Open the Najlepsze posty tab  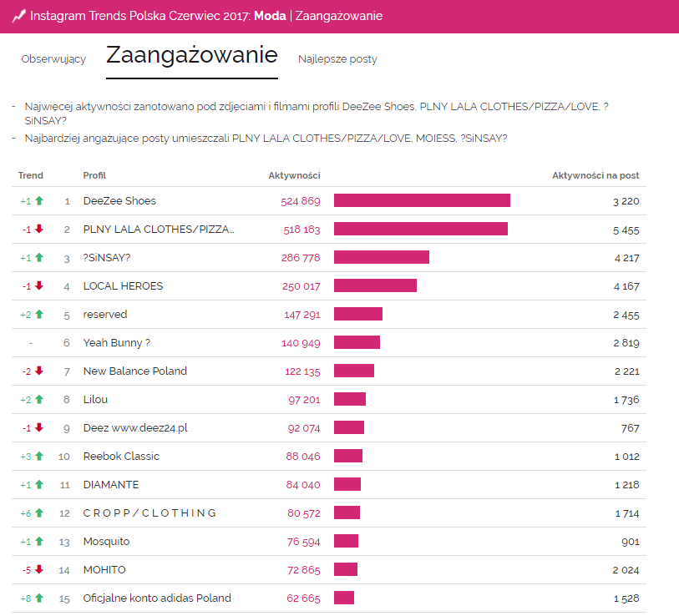337,59
